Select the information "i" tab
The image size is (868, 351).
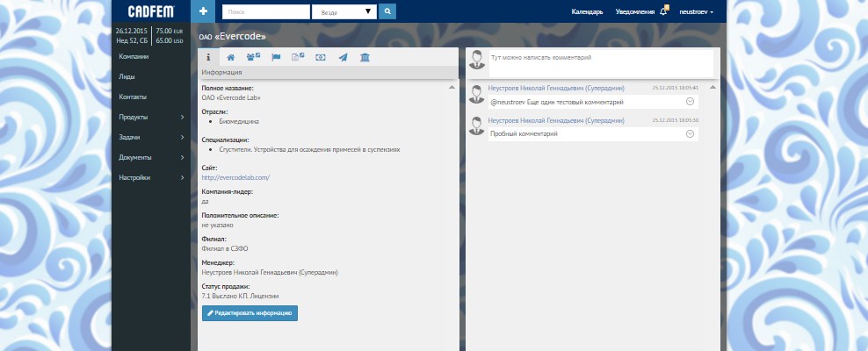208,57
